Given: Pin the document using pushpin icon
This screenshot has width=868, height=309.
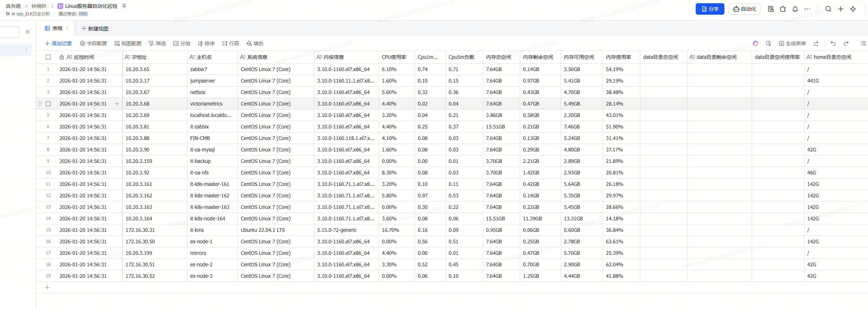Looking at the screenshot, I should 124,6.
